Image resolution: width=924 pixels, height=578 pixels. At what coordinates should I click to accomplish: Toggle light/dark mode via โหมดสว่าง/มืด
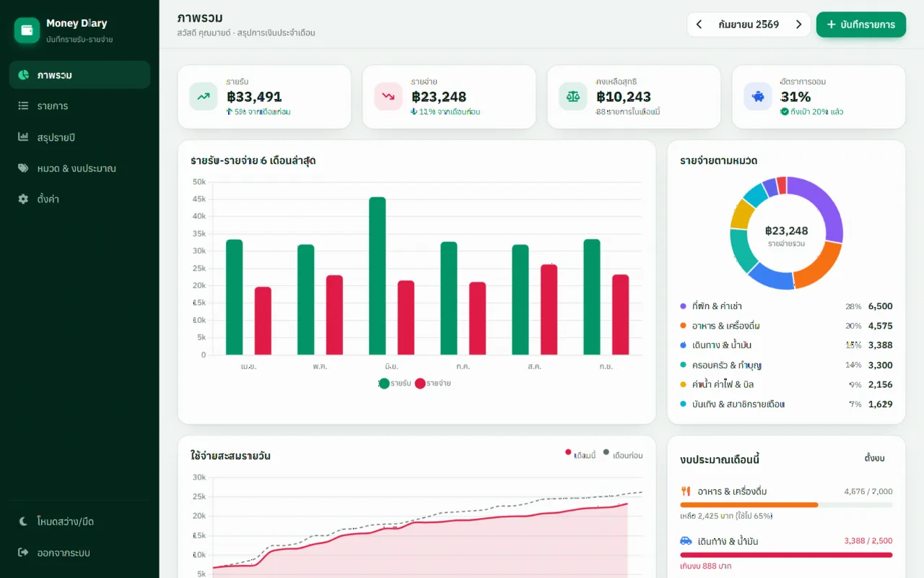[79, 522]
